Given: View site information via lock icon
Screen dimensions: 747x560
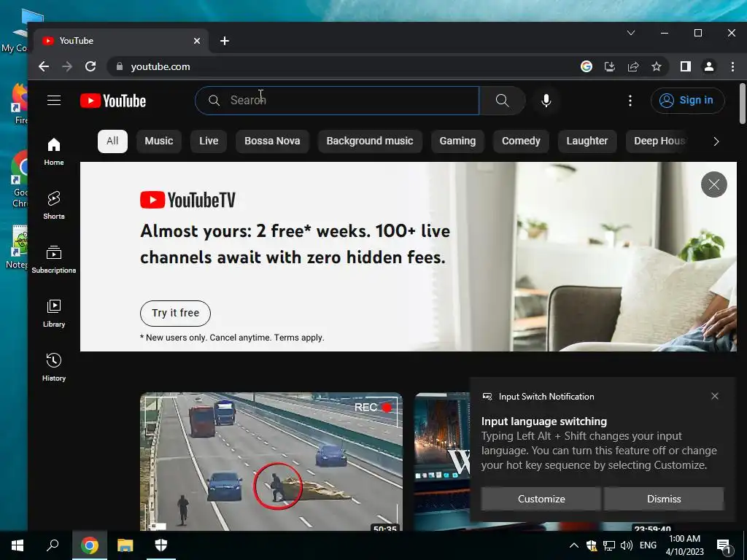Looking at the screenshot, I should pyautogui.click(x=120, y=66).
